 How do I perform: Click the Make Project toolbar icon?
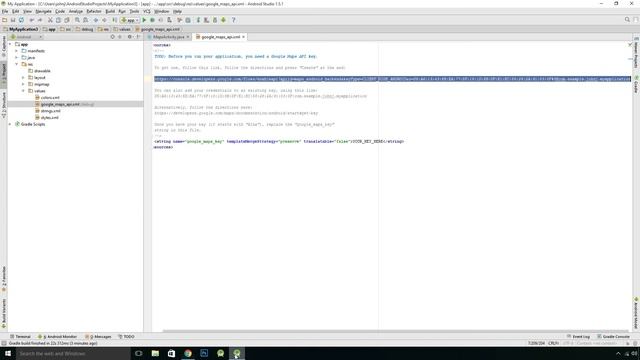pos(115,20)
